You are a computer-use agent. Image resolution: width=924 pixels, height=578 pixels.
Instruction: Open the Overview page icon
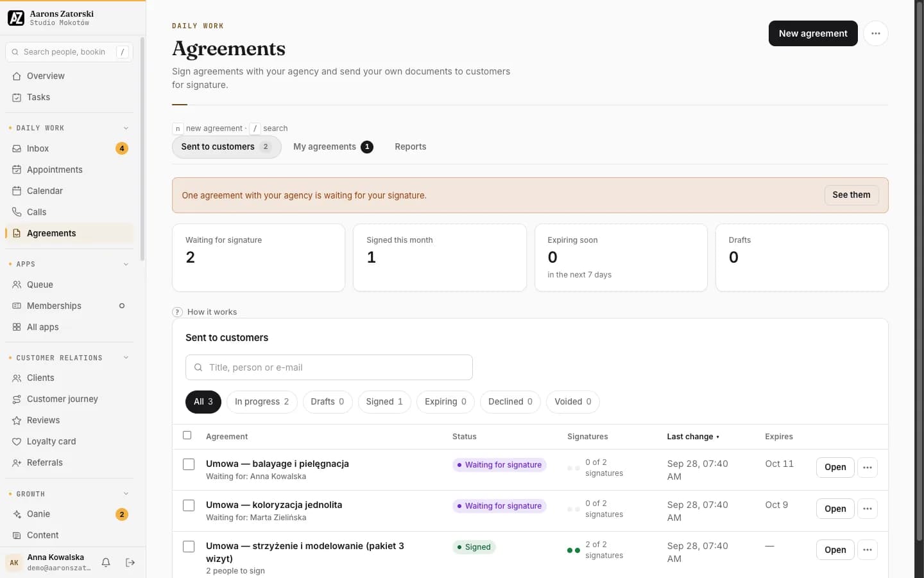[x=17, y=76]
